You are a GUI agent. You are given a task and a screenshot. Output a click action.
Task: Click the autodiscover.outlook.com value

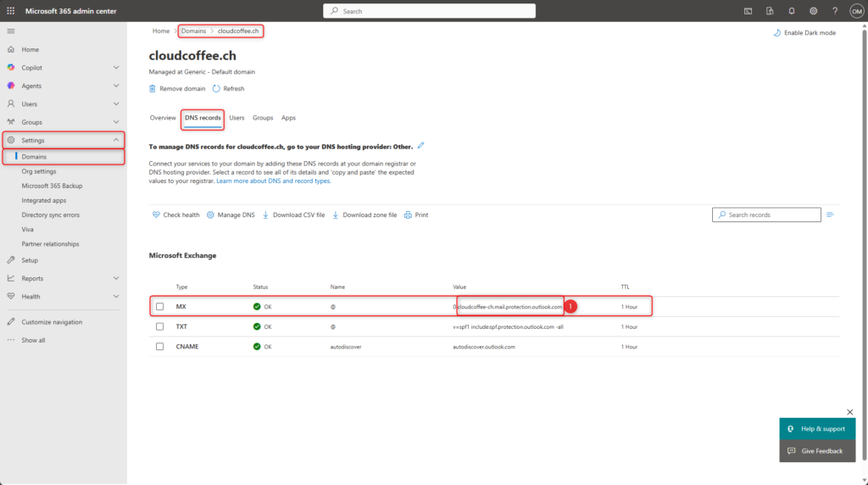(484, 347)
